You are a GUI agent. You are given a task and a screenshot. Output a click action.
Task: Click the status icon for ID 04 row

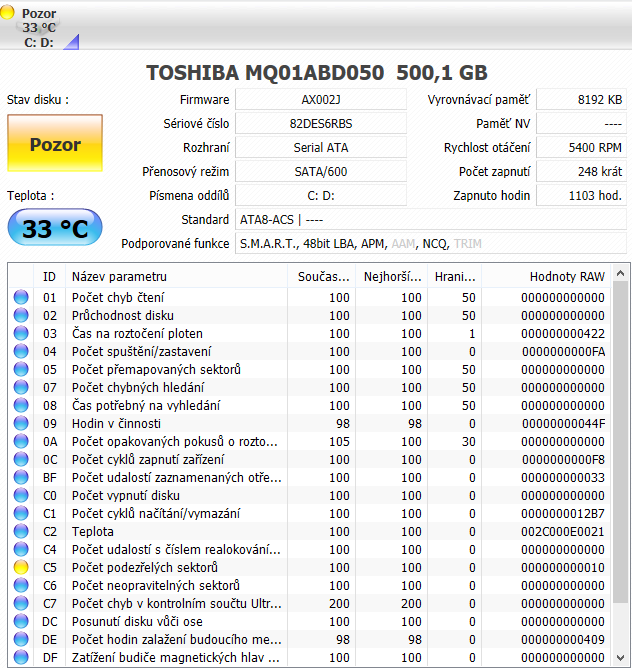(x=21, y=351)
